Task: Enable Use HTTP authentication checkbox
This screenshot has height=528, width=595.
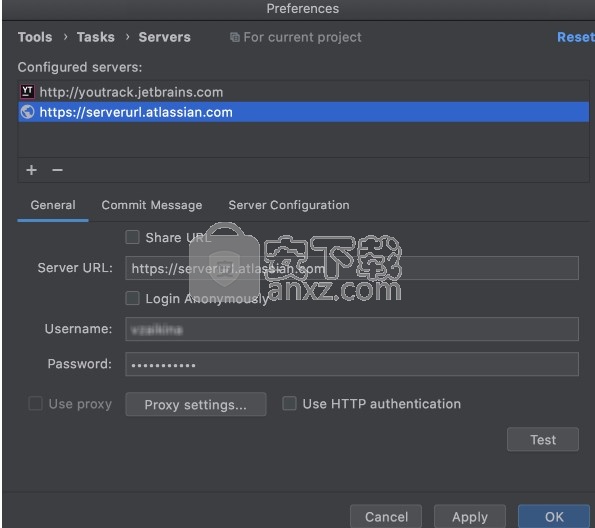Action: click(x=289, y=403)
